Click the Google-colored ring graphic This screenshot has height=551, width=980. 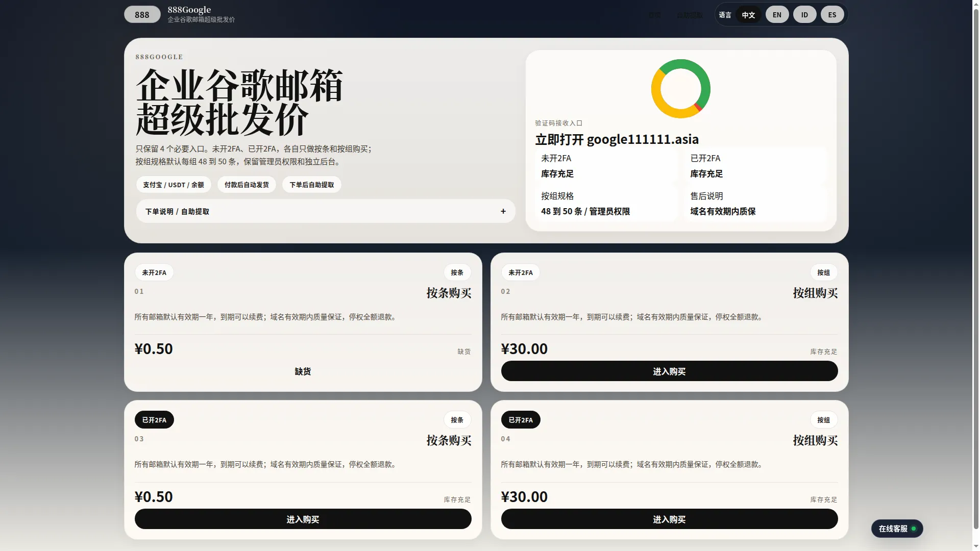point(681,89)
